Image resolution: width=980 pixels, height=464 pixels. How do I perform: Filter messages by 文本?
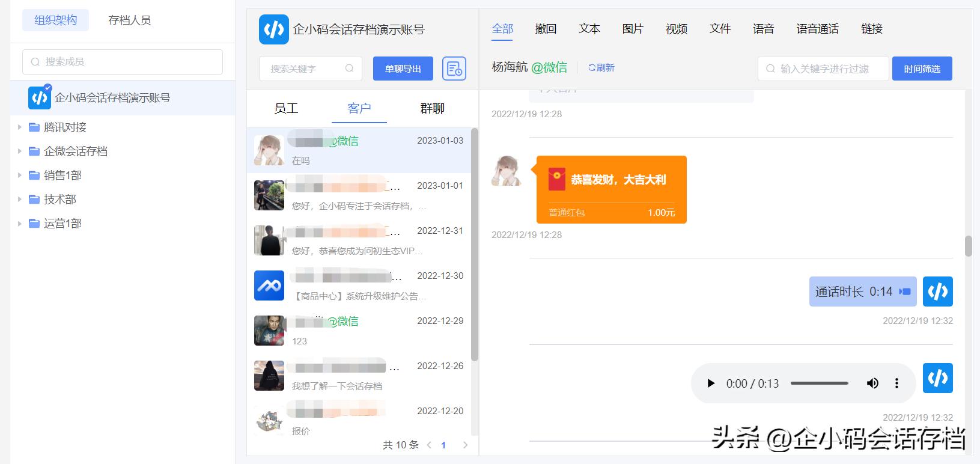point(589,29)
